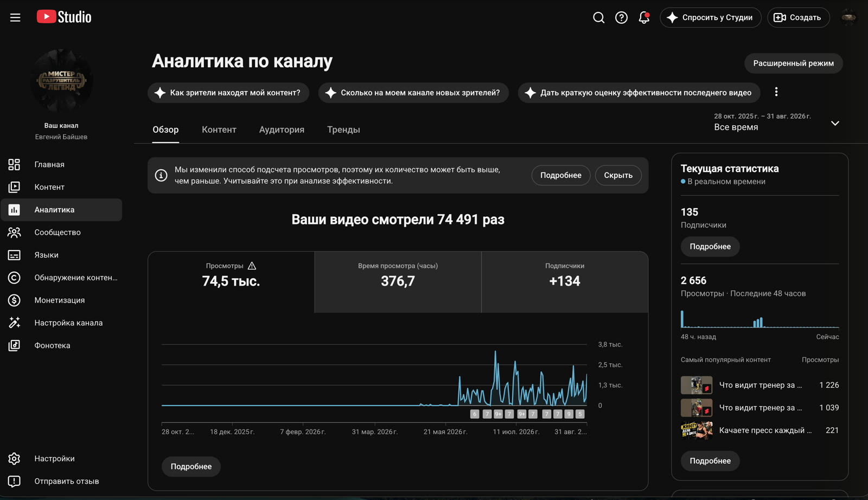Click Отправить отзыв feedback item
The image size is (868, 500).
61,481
